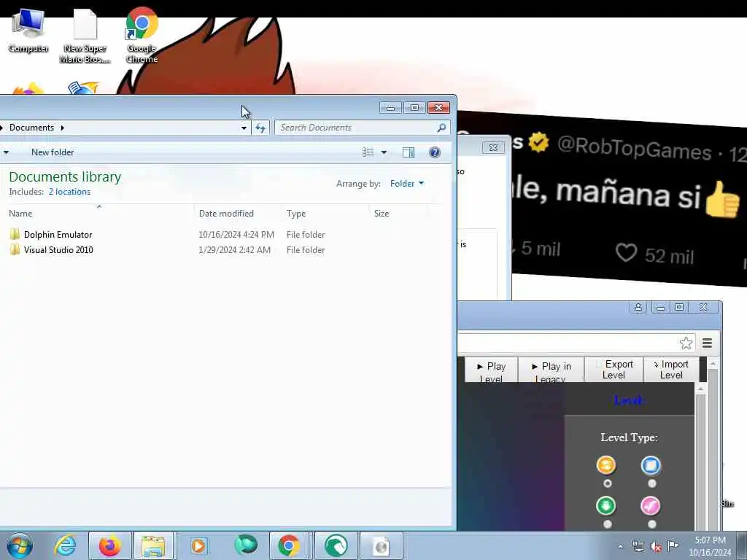Click the change view icon in Explorer
This screenshot has width=747, height=560.
pyautogui.click(x=368, y=152)
